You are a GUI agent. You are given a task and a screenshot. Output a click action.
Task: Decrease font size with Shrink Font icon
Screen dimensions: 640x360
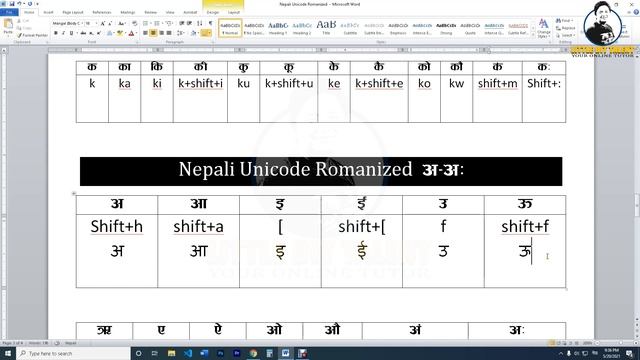110,23
